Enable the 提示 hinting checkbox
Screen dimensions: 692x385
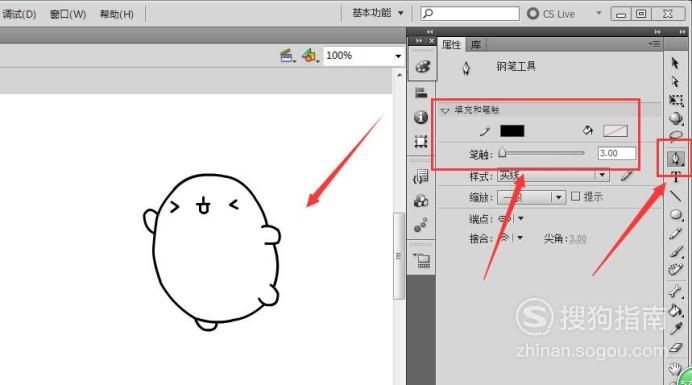point(575,196)
